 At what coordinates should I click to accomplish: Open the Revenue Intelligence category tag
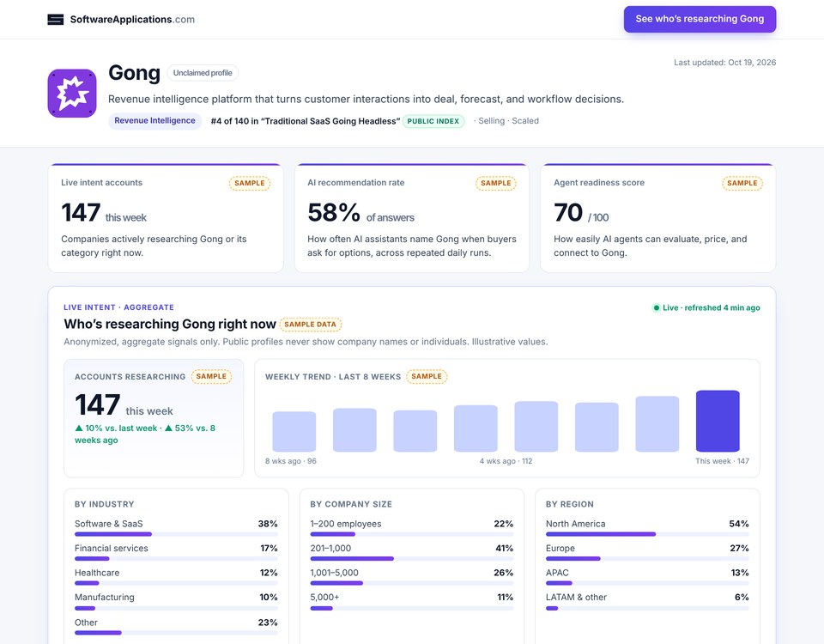click(155, 121)
